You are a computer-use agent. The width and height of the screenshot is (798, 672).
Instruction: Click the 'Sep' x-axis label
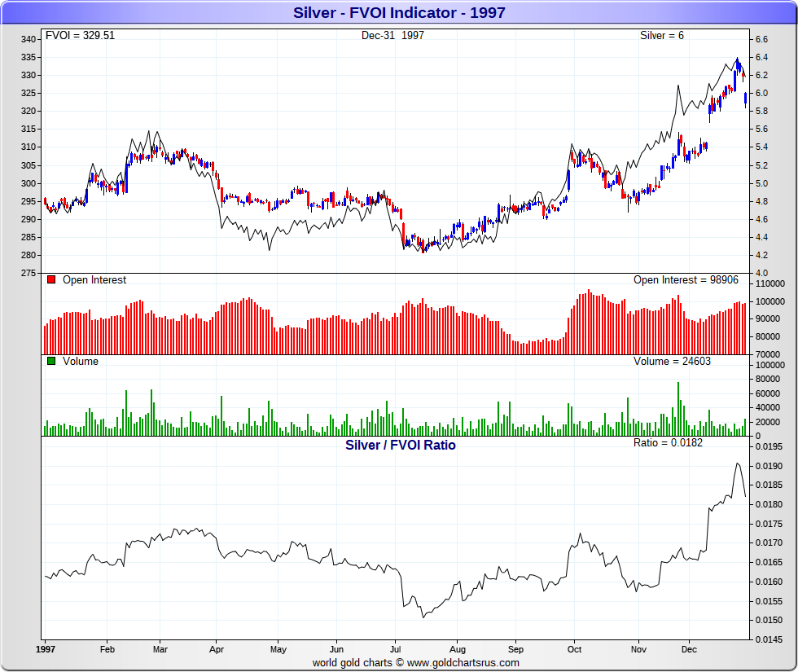[x=515, y=649]
